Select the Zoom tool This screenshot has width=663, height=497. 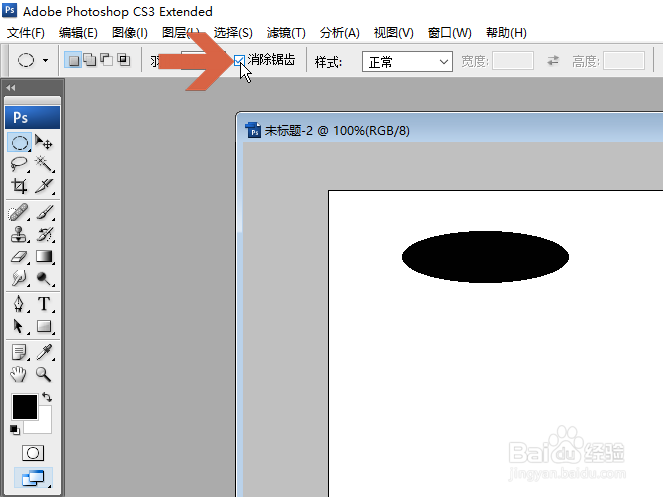click(44, 374)
